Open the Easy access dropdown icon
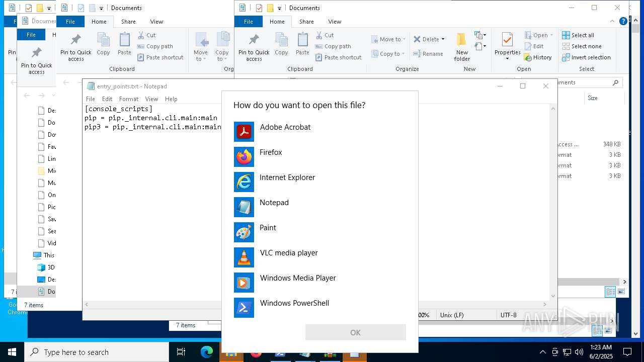644x362 pixels. pos(480,46)
